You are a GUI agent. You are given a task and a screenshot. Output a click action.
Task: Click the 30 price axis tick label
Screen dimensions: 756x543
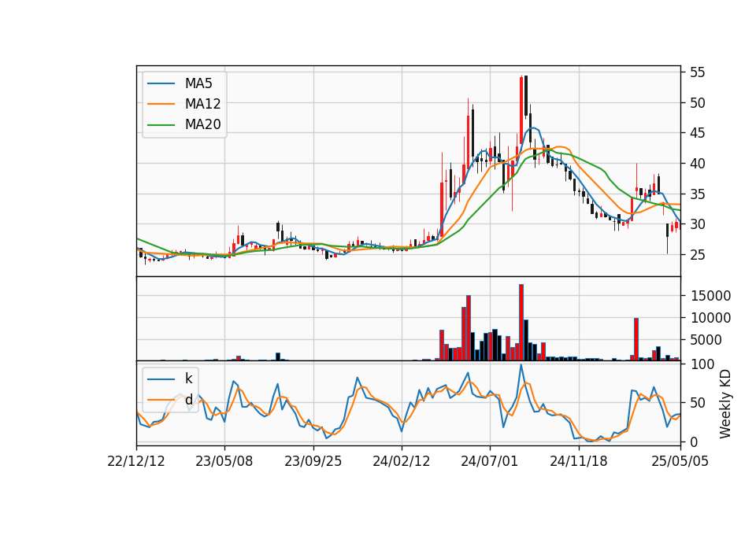click(697, 224)
